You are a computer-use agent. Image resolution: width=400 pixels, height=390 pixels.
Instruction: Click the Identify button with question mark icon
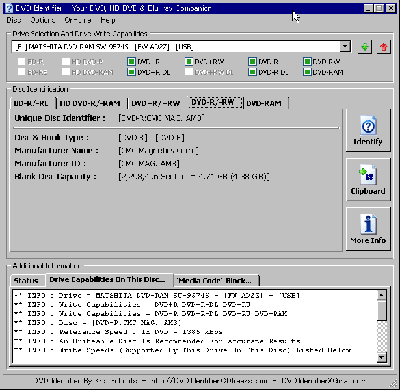(x=368, y=130)
